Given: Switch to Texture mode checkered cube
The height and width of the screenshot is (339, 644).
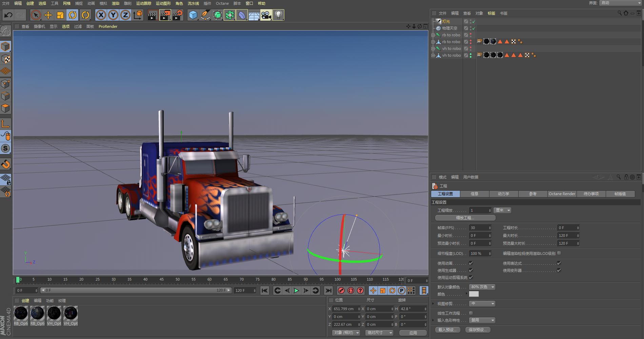Looking at the screenshot, I should [6, 59].
